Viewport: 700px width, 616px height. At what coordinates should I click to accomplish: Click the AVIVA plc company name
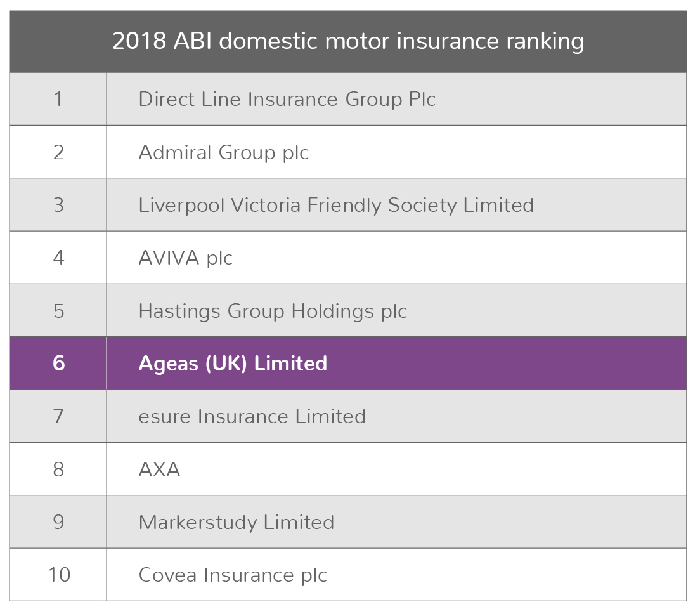click(186, 258)
